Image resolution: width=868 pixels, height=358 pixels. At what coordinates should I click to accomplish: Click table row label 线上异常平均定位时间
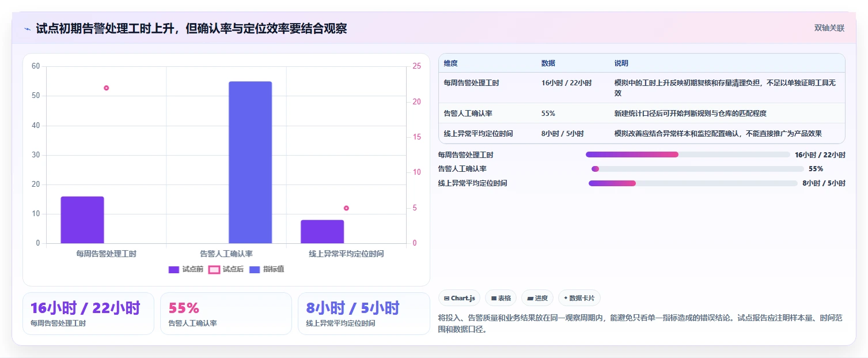tap(478, 134)
